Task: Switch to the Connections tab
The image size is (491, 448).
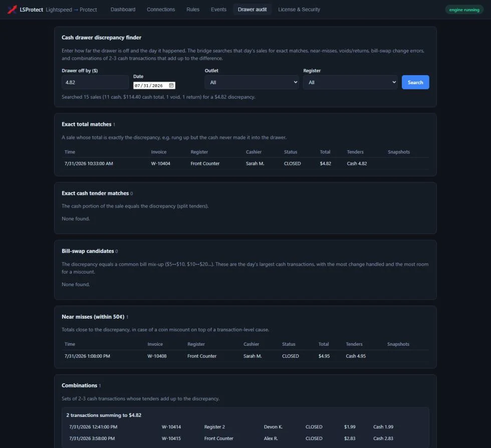Action: [x=161, y=10]
